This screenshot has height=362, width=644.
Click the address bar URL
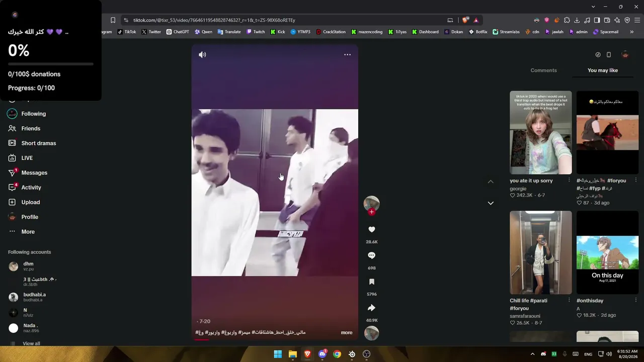coord(214,20)
